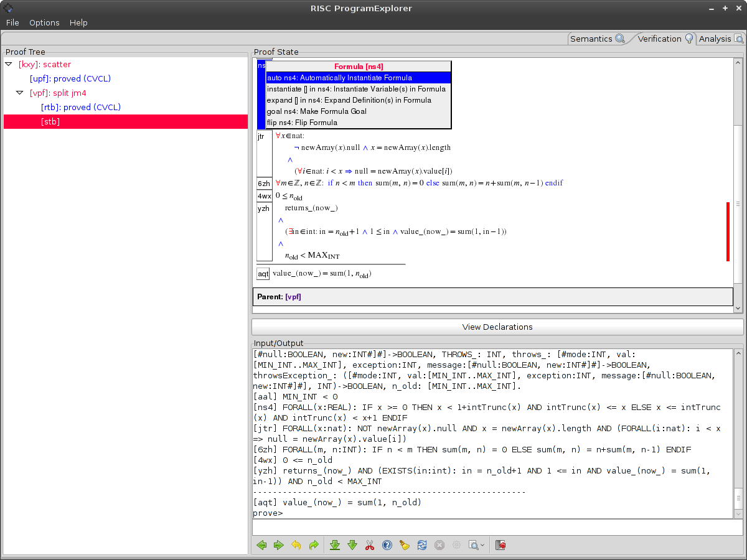
Task: Click the 4wx formula label button
Action: 265,196
